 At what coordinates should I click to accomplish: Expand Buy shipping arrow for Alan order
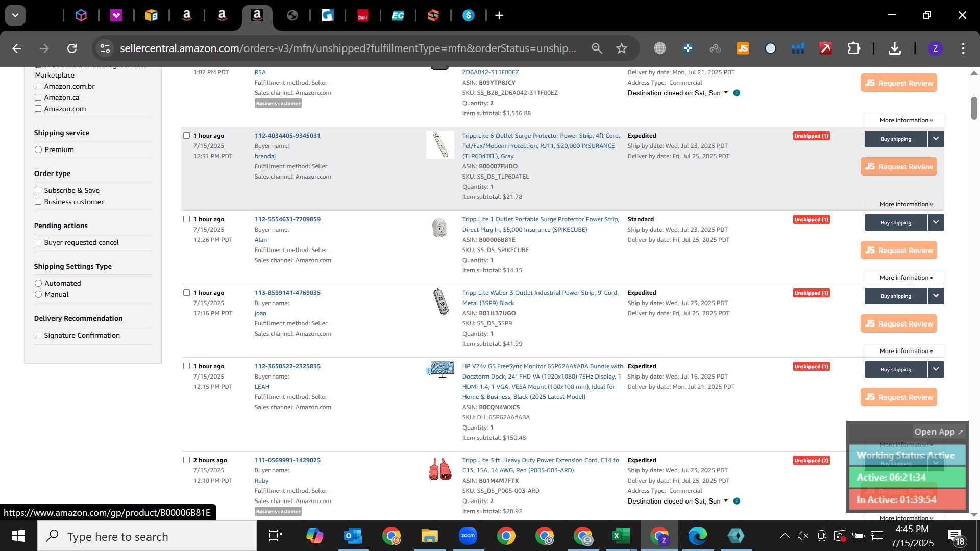click(936, 222)
